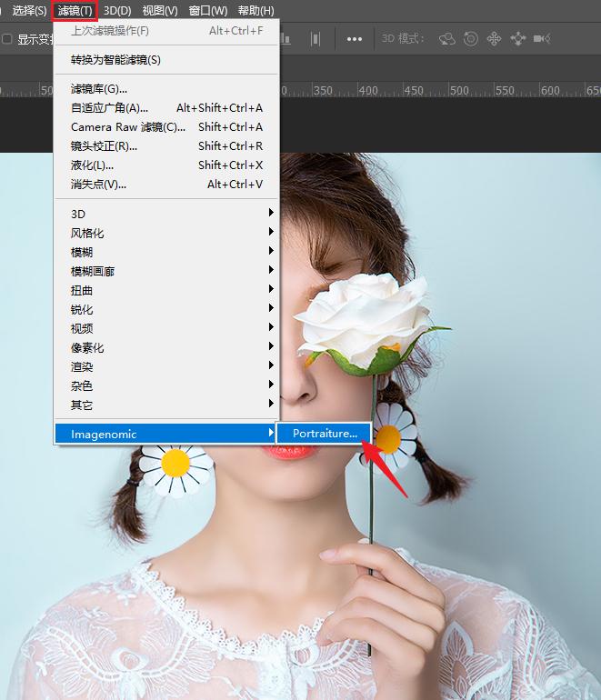Toggle the 显示变换控件 checkbox
Screen dimensions: 601x700
[x=6, y=39]
